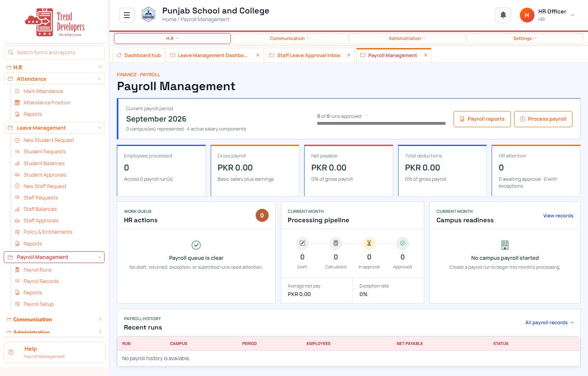Select the Payroll Management tab
Viewport: 588px width, 376px height.
tap(392, 55)
